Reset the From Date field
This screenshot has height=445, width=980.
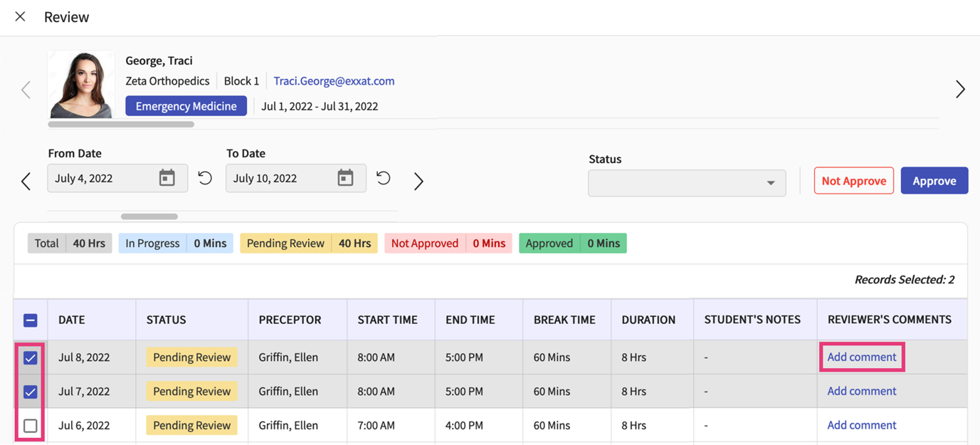[x=205, y=178]
